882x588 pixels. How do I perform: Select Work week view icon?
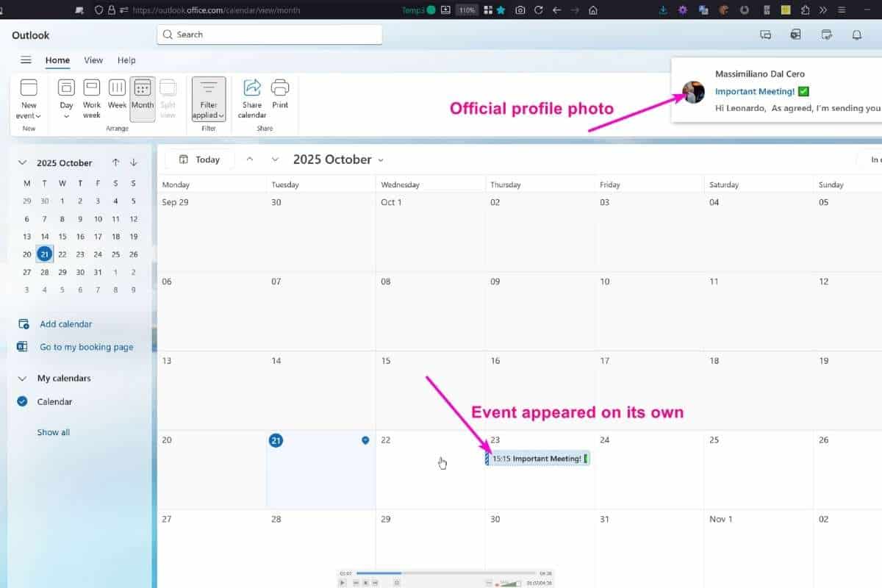pyautogui.click(x=92, y=88)
